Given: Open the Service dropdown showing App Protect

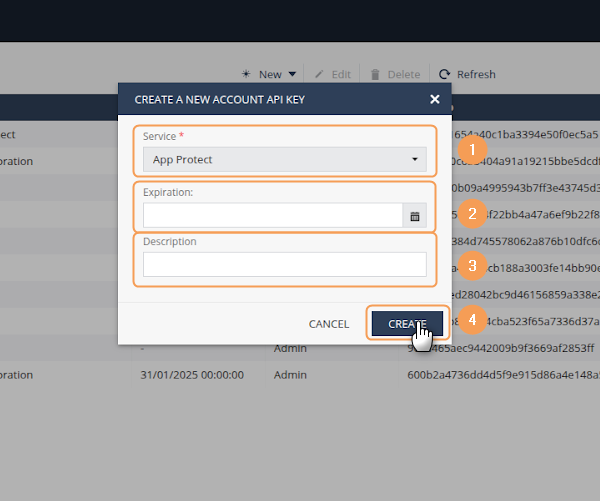Looking at the screenshot, I should tap(284, 159).
